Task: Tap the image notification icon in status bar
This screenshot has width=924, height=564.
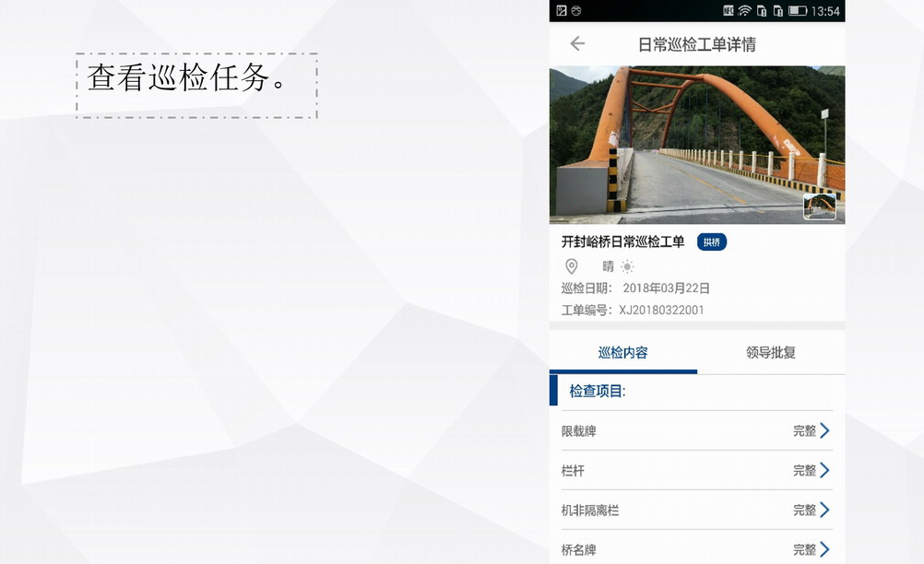Action: click(x=562, y=10)
